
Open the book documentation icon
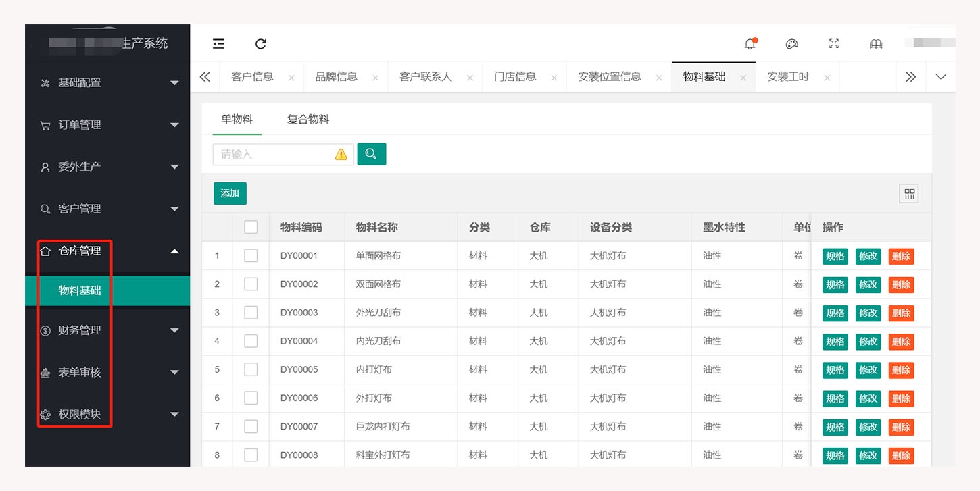point(875,44)
